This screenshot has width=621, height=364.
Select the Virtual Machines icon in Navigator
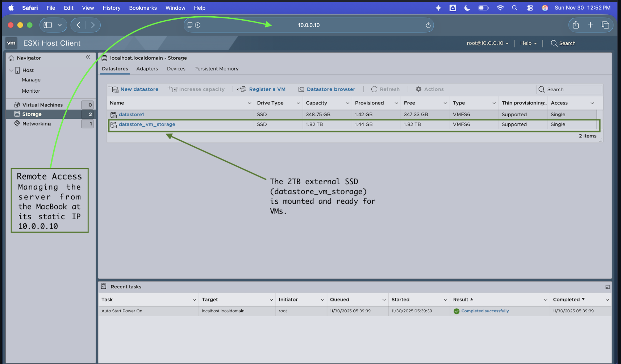17,104
